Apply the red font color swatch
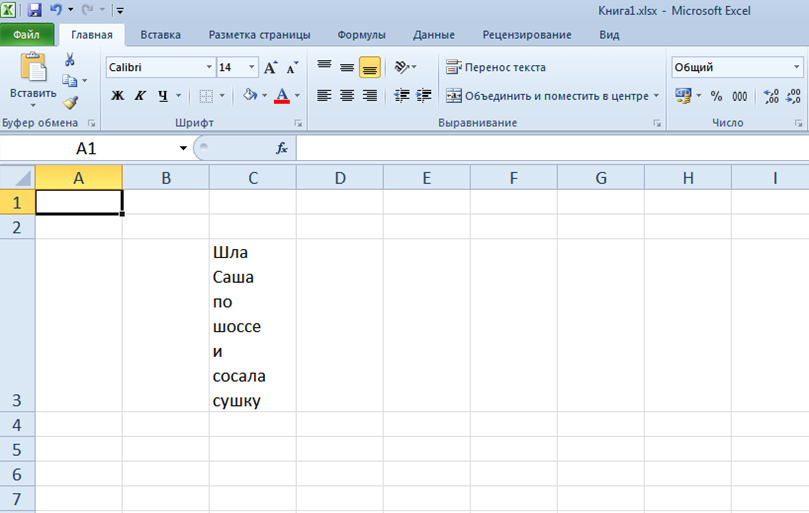 point(281,96)
